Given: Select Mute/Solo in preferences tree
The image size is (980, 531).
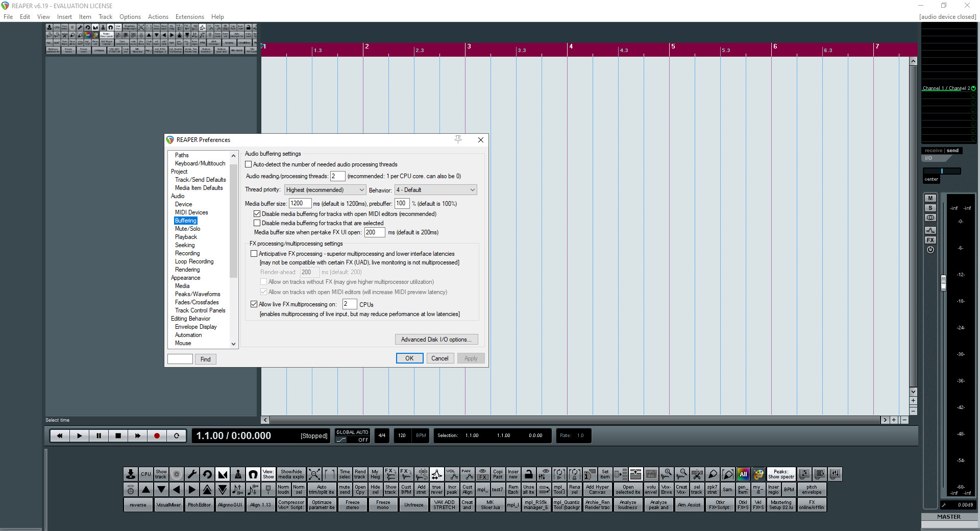Looking at the screenshot, I should click(187, 229).
